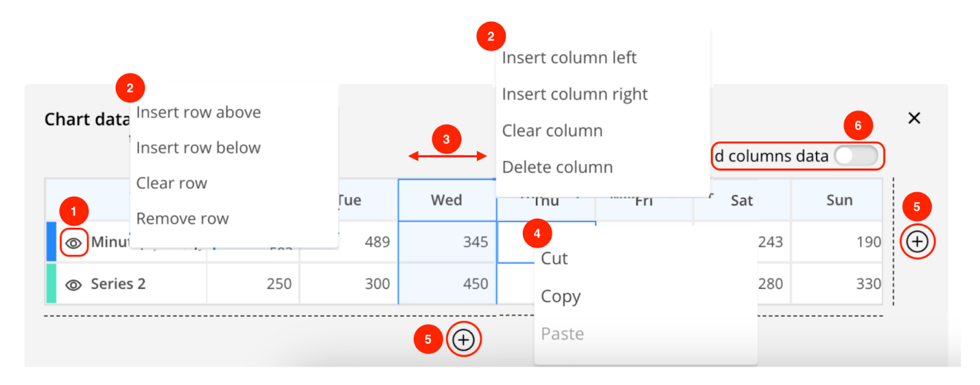This screenshot has height=385, width=980.
Task: Choose Insert row below
Action: pos(198,148)
